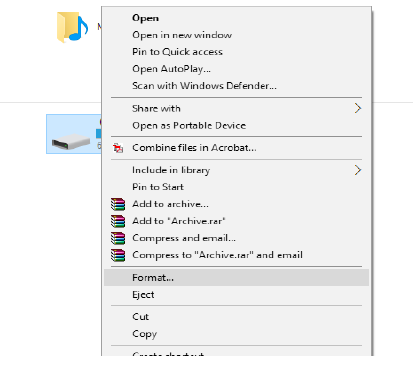Click WinRAR icon beside Add to 'Archive.rar'
This screenshot has width=419, height=365.
pos(118,221)
